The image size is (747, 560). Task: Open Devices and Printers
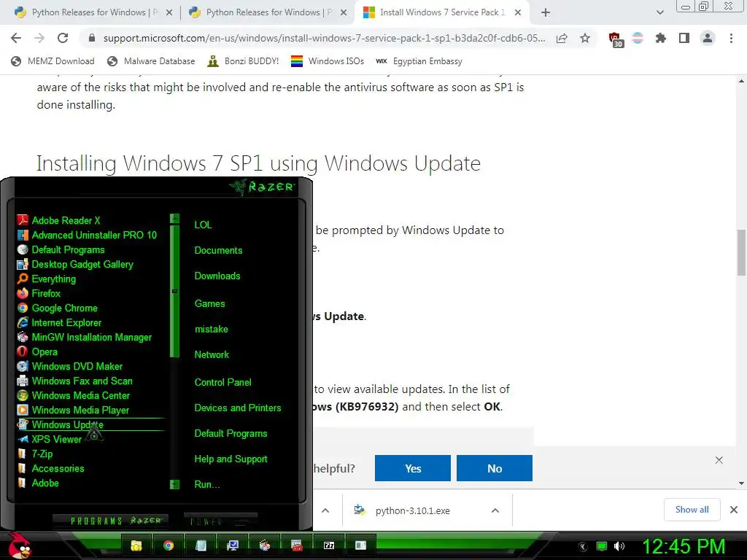pos(238,408)
